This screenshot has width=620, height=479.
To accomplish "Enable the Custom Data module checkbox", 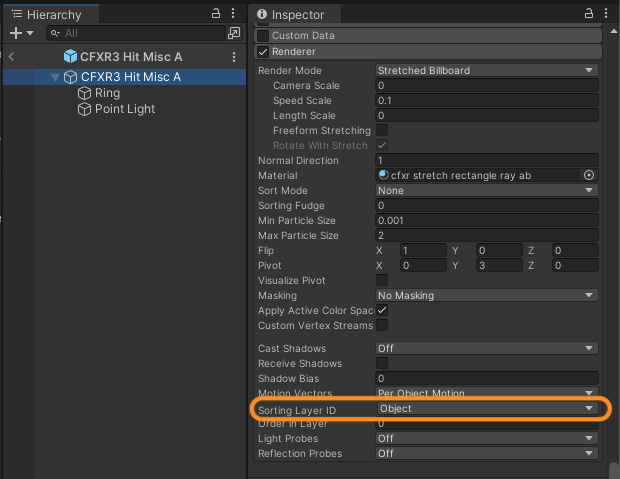I will pyautogui.click(x=263, y=36).
